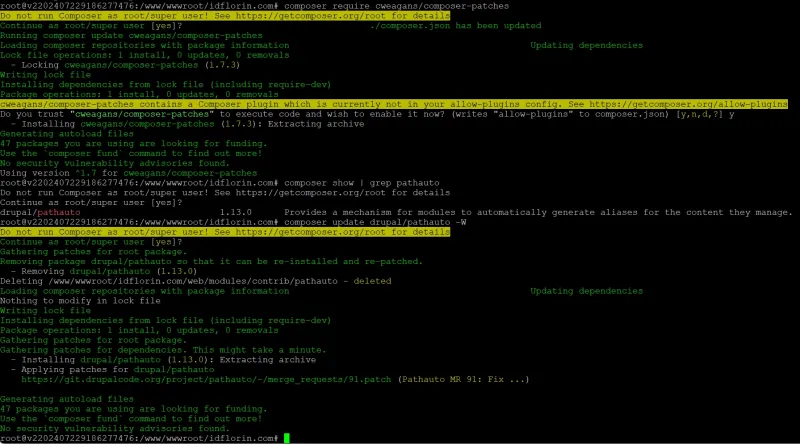Click '(Pathauto MR 91: Fix ...)' text

click(463, 379)
